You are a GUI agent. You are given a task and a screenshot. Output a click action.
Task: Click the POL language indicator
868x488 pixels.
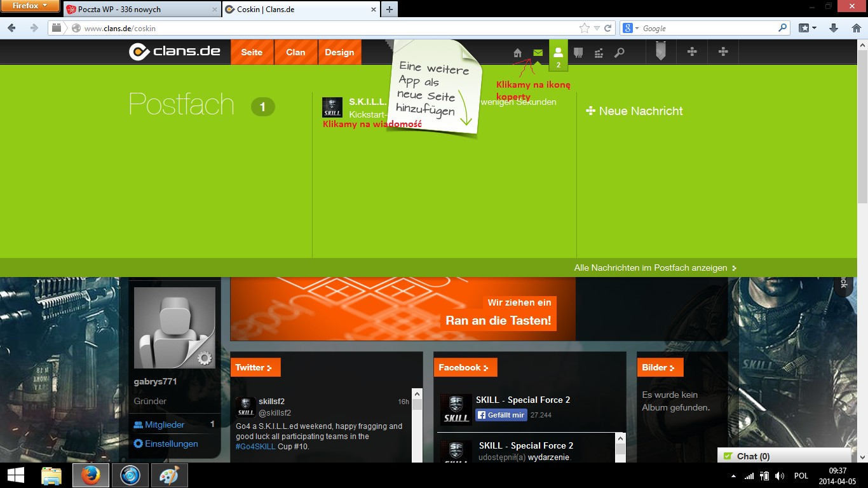click(801, 476)
